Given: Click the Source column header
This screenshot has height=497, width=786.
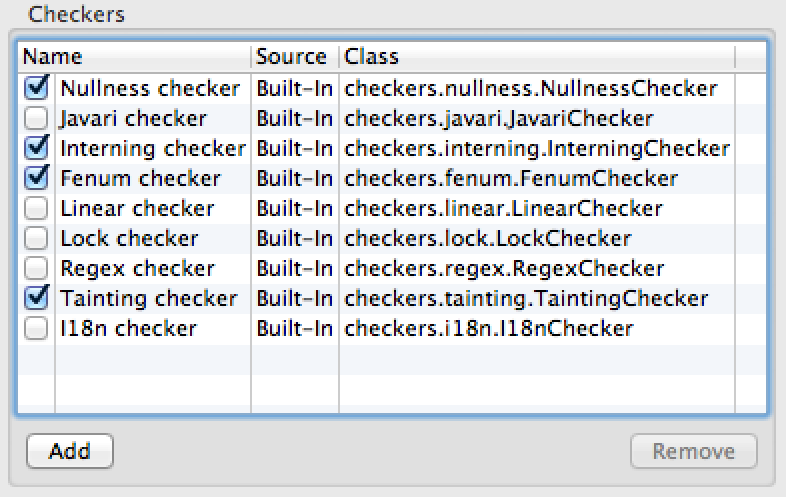Looking at the screenshot, I should (294, 56).
